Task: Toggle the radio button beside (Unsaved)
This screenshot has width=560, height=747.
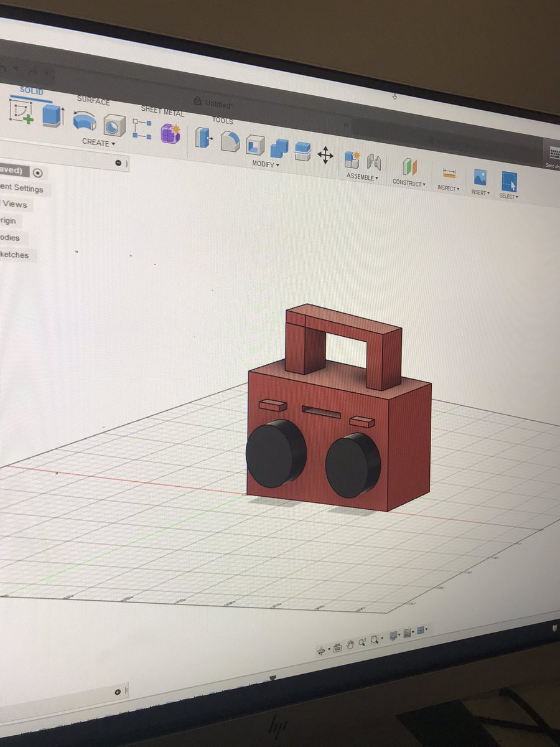Action: click(x=38, y=172)
